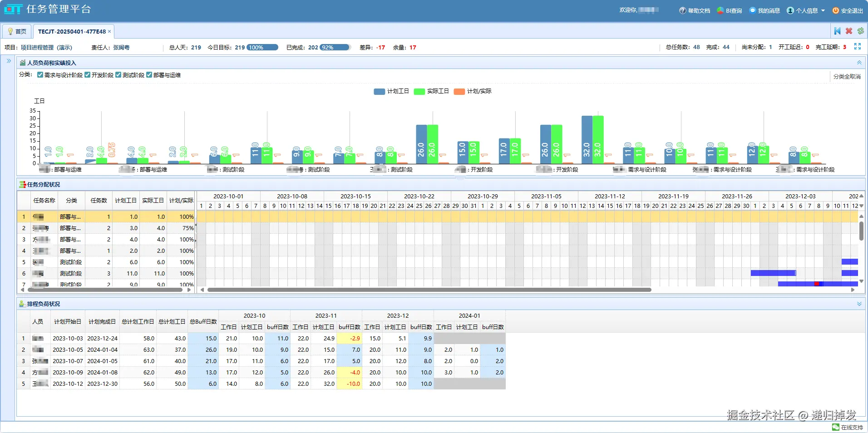This screenshot has height=433, width=868.
Task: Click the -2.9 buff cell
Action: point(349,338)
